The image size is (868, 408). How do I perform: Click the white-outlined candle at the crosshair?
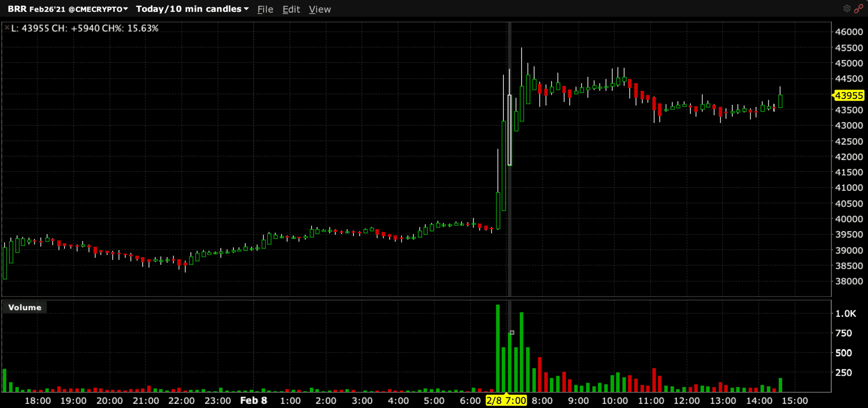(510, 130)
